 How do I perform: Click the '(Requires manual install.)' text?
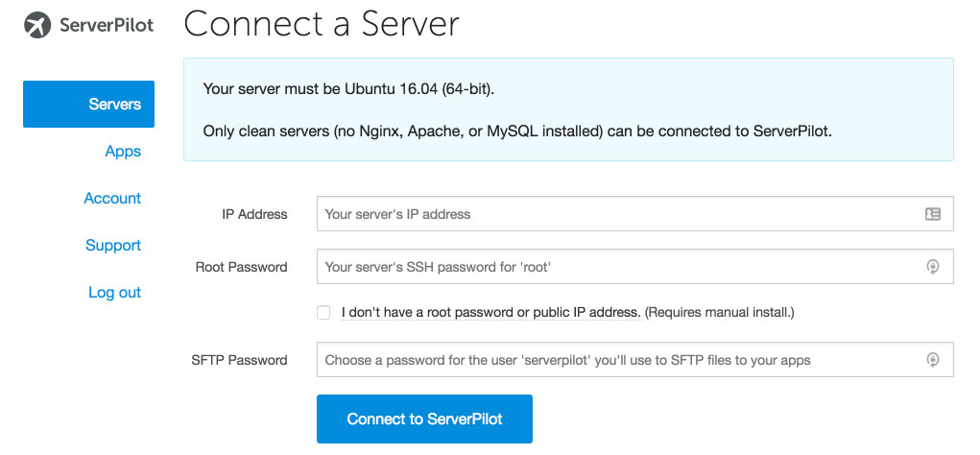(x=719, y=312)
